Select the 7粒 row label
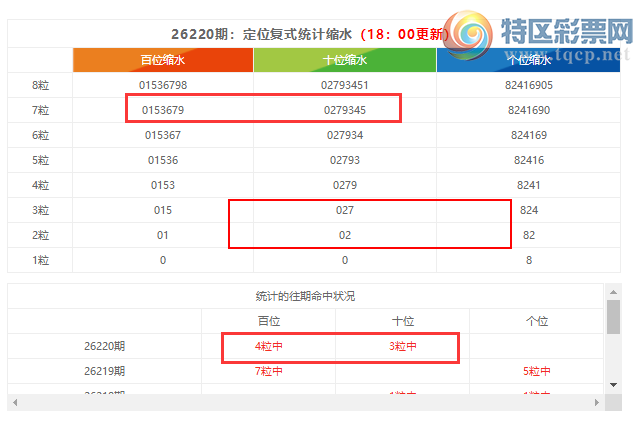Screen dimensions: 643x437 pos(41,110)
